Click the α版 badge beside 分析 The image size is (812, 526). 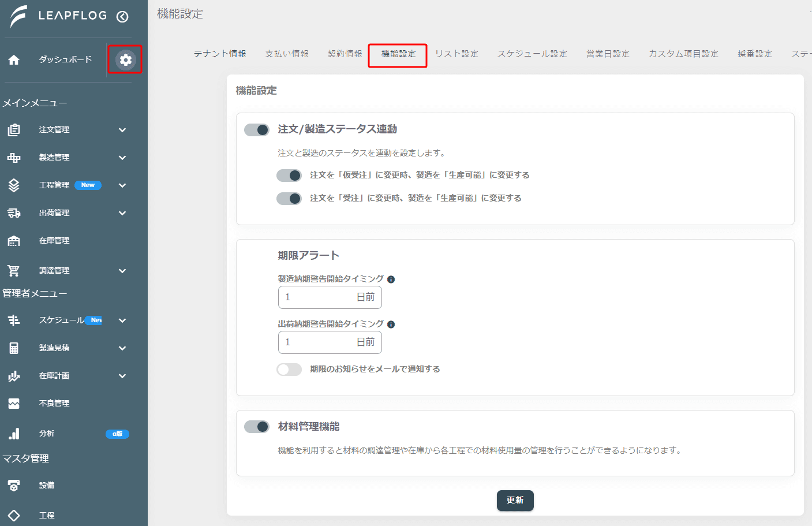(x=117, y=434)
